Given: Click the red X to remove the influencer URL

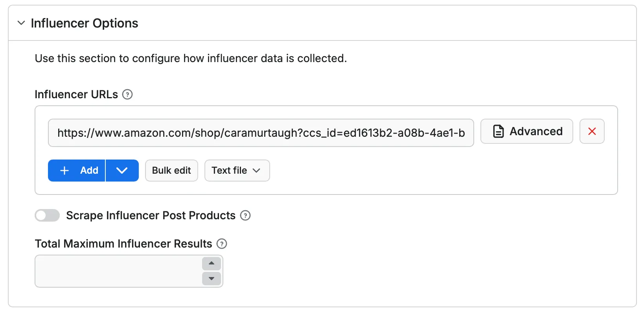Looking at the screenshot, I should click(x=592, y=131).
